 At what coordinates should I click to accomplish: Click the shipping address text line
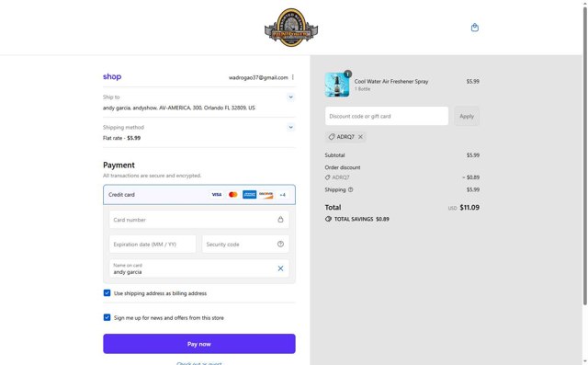[179, 108]
